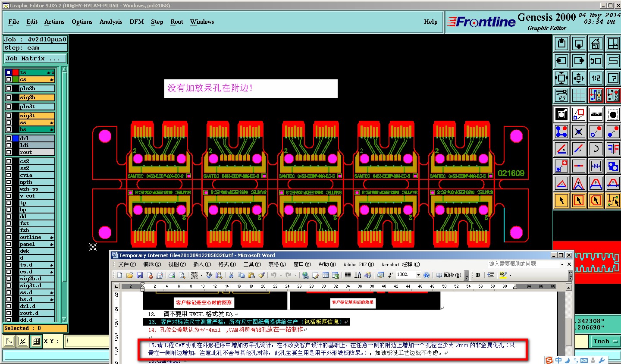621x364 pixels.
Task: Expand Word standard toolbar options chevron
Action: 467,275
